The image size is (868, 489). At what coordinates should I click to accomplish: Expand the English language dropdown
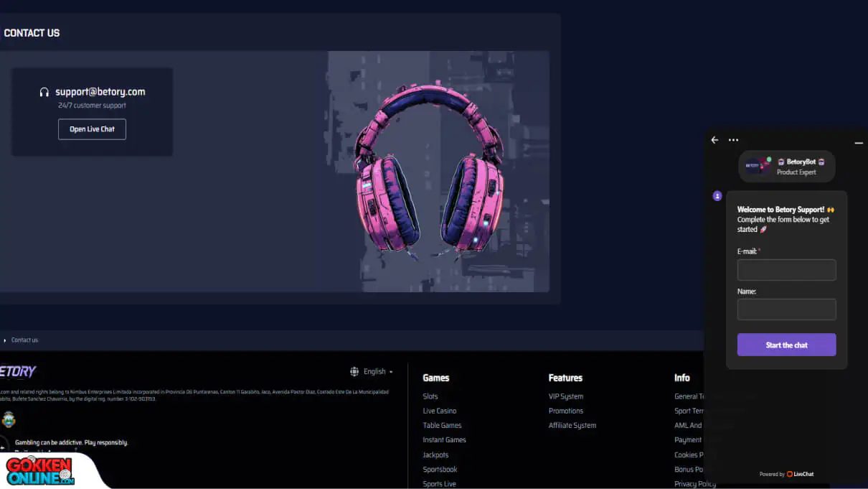pyautogui.click(x=378, y=371)
